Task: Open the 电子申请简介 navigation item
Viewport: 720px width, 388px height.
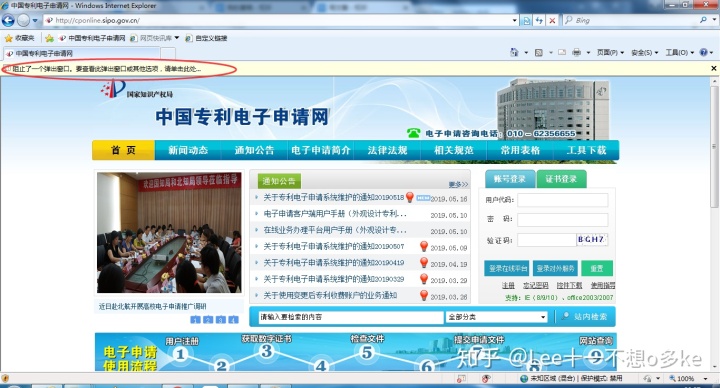Action: [x=321, y=150]
